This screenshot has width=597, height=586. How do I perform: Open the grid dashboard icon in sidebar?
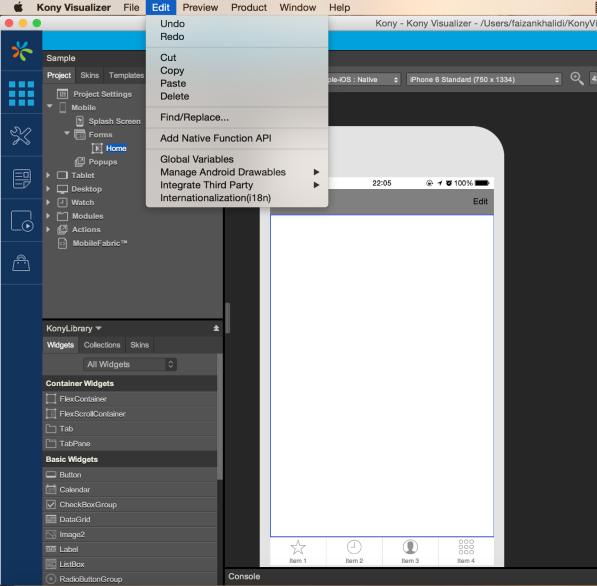pos(21,93)
